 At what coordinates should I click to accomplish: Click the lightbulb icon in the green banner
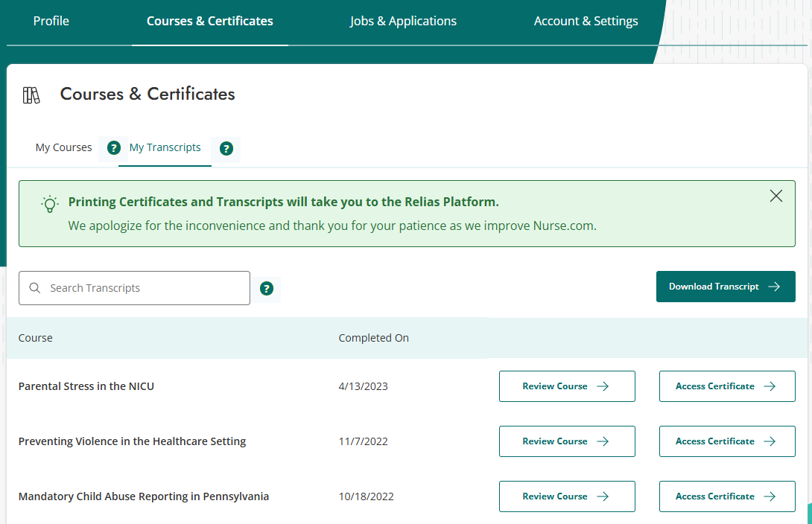click(x=49, y=203)
